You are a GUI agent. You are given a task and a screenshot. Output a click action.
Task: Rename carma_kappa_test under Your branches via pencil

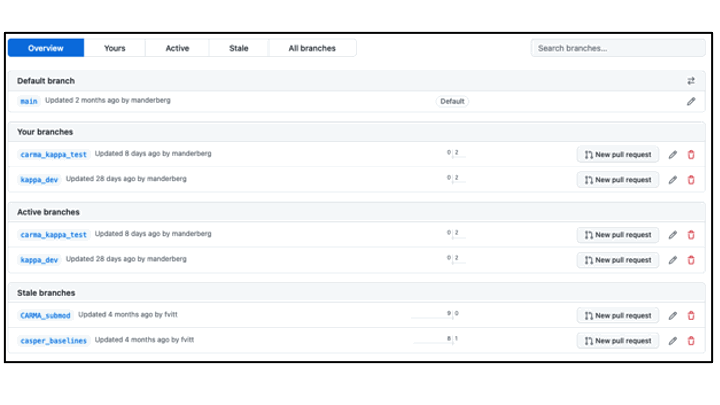(673, 154)
